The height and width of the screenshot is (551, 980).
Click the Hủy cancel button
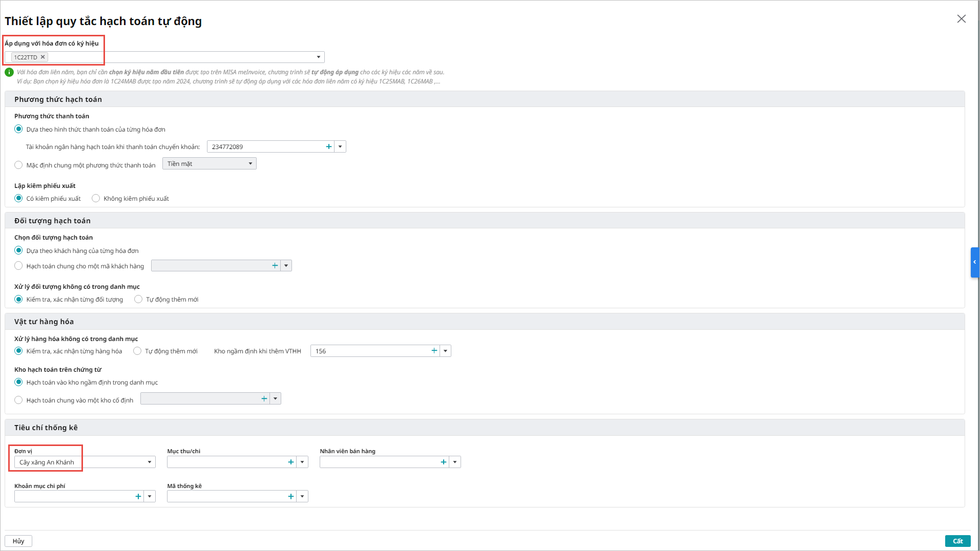coord(18,541)
